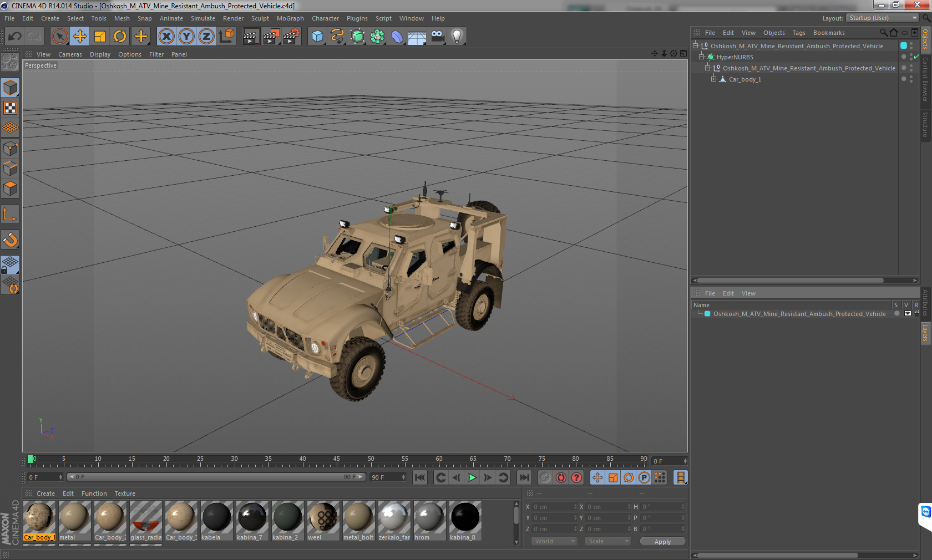Switch to Polygons mode
The width and height of the screenshot is (932, 560).
click(10, 189)
